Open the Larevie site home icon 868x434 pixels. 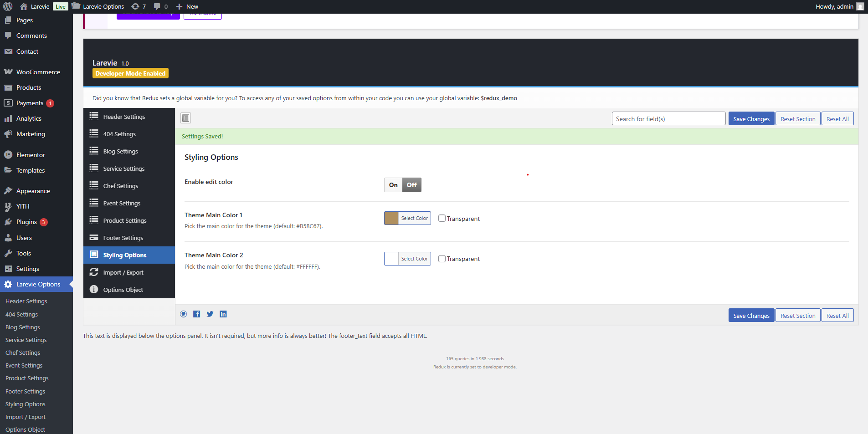point(24,6)
